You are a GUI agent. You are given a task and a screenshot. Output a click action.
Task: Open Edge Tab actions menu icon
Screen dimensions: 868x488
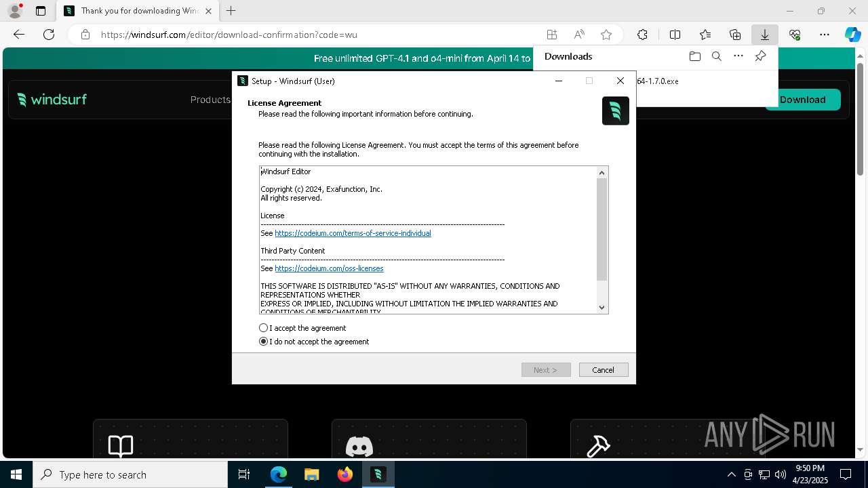coord(41,11)
